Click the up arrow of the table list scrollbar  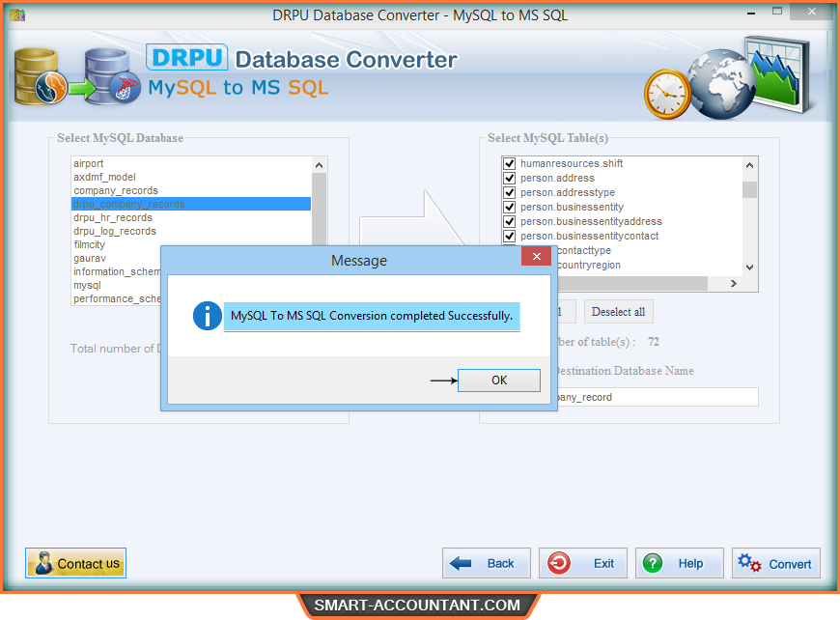coord(749,165)
